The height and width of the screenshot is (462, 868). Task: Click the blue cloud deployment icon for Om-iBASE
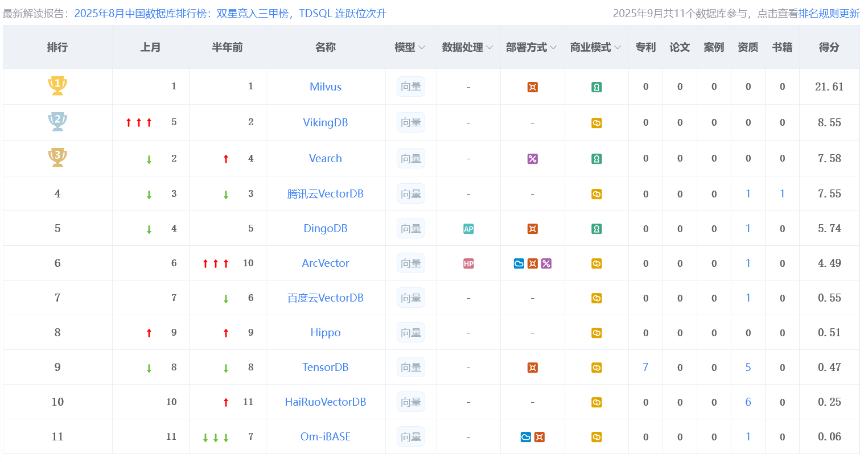[526, 437]
